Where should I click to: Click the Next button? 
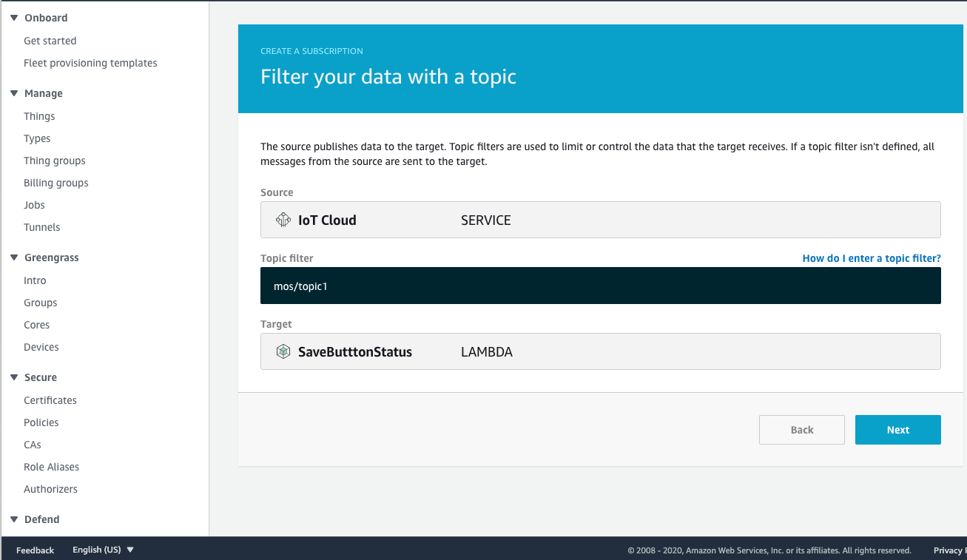point(897,429)
